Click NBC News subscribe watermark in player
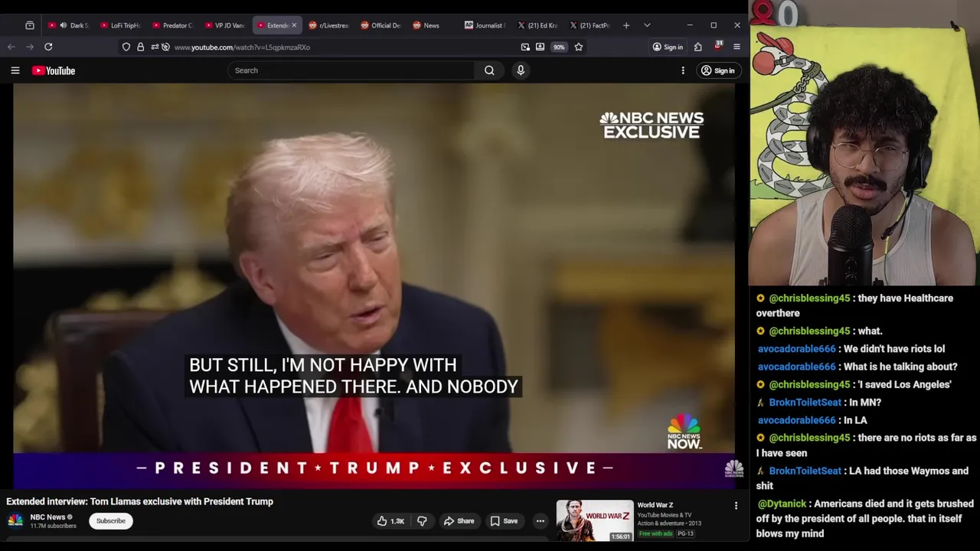Screen dimensions: 980x551 tap(733, 468)
